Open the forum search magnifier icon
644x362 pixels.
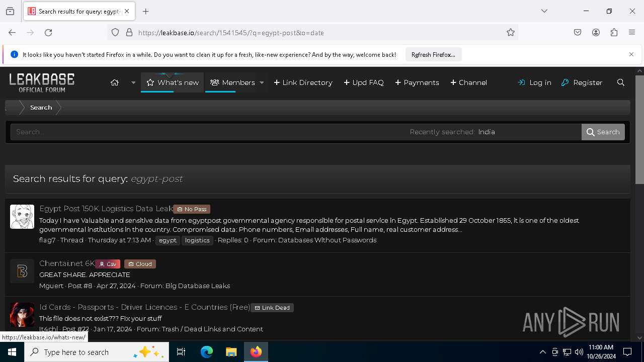621,82
